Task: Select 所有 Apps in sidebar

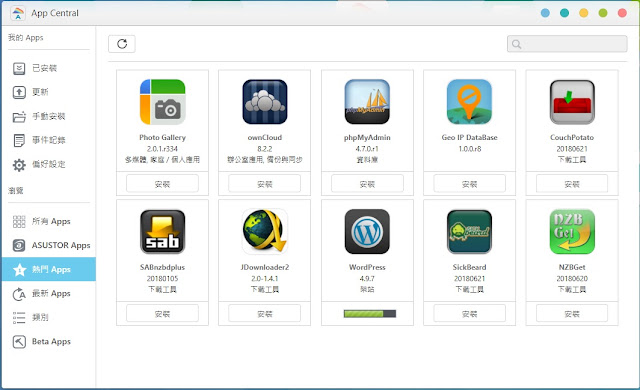Action: [x=49, y=221]
